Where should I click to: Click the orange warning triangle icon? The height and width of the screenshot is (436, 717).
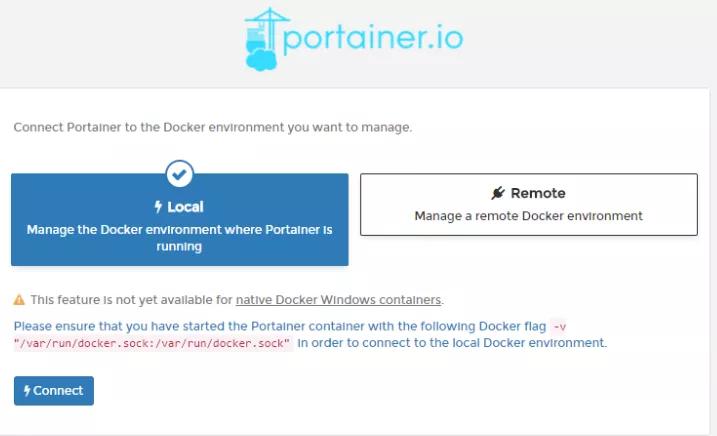[x=19, y=300]
